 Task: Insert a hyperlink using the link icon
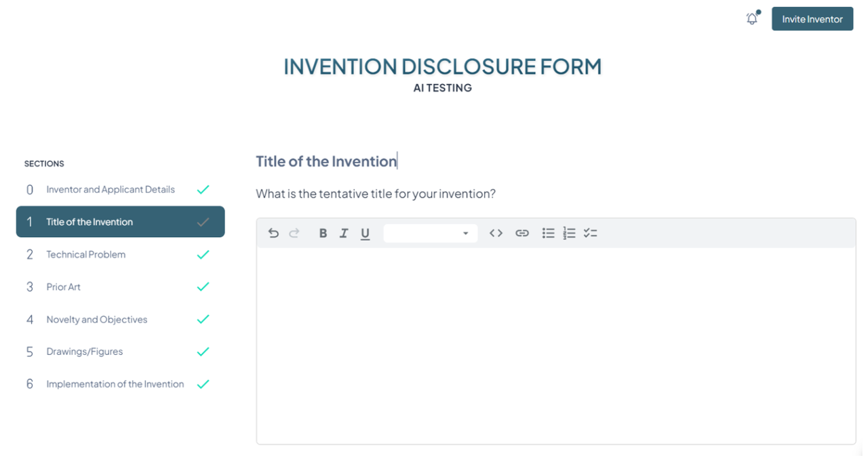point(521,232)
